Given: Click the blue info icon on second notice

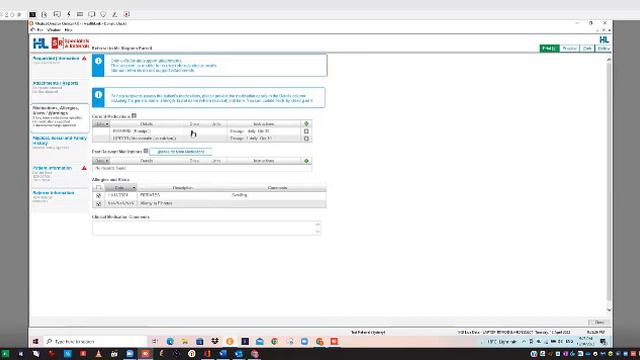Looking at the screenshot, I should (x=98, y=95).
